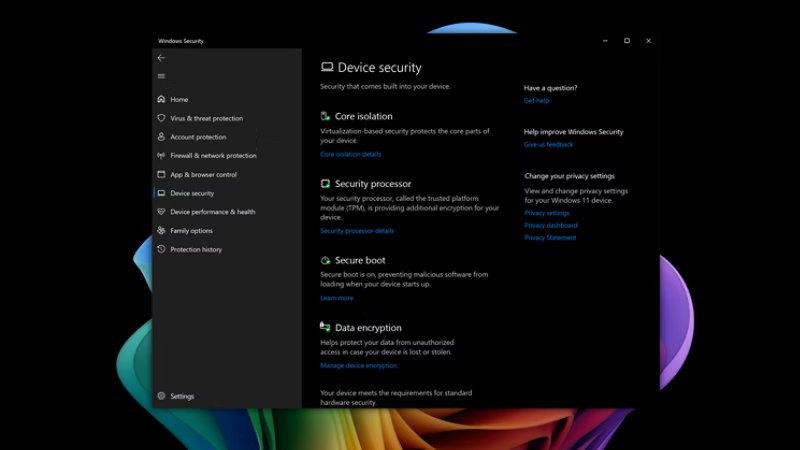
Task: Open Security processor details link
Action: [x=357, y=231]
